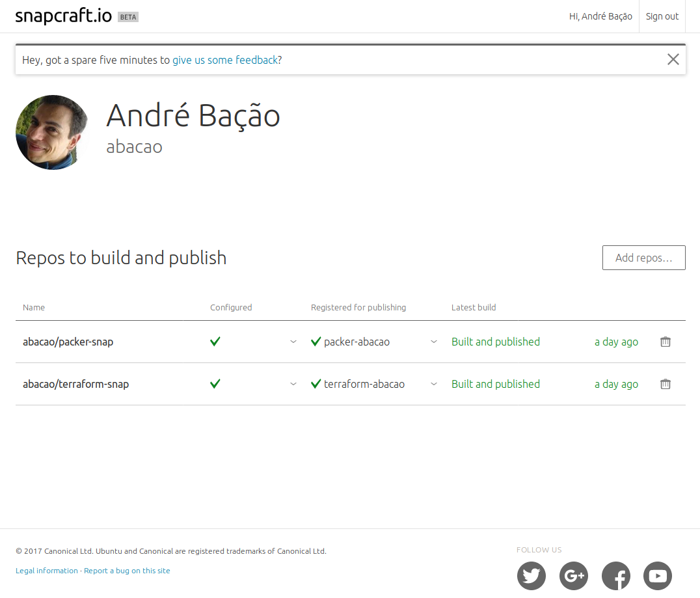
Task: Click the snapcraft.io logo
Action: pos(63,16)
